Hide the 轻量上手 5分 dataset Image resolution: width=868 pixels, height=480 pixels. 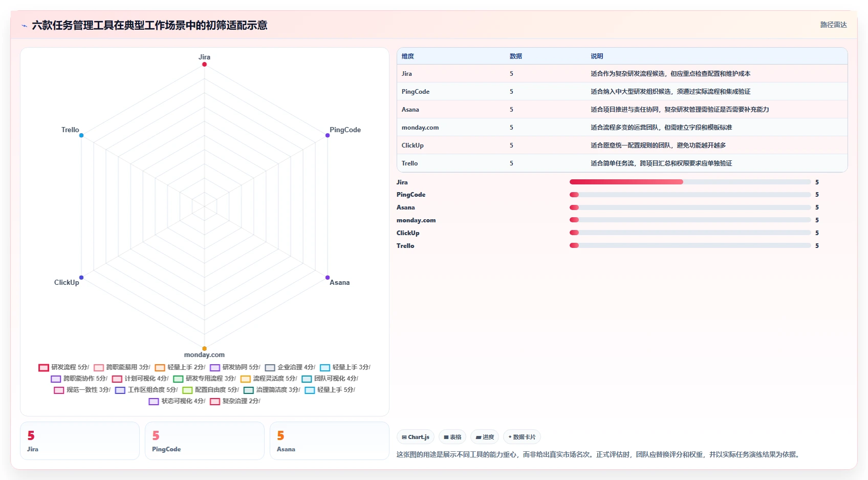pos(330,390)
